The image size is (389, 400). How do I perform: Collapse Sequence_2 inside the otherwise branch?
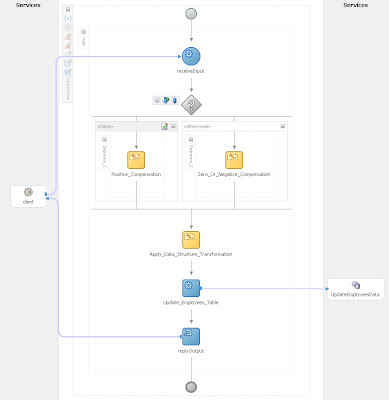(191, 139)
